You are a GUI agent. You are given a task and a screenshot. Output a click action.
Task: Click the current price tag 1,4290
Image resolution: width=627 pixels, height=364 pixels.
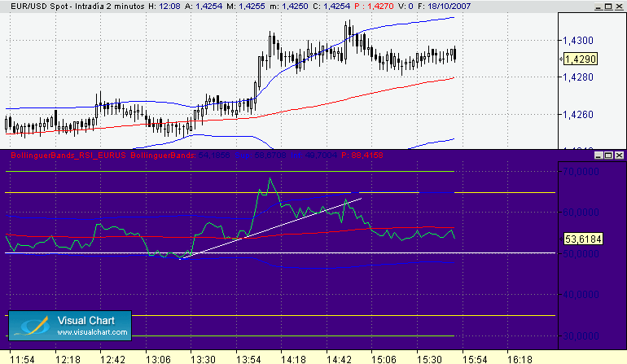click(x=581, y=59)
